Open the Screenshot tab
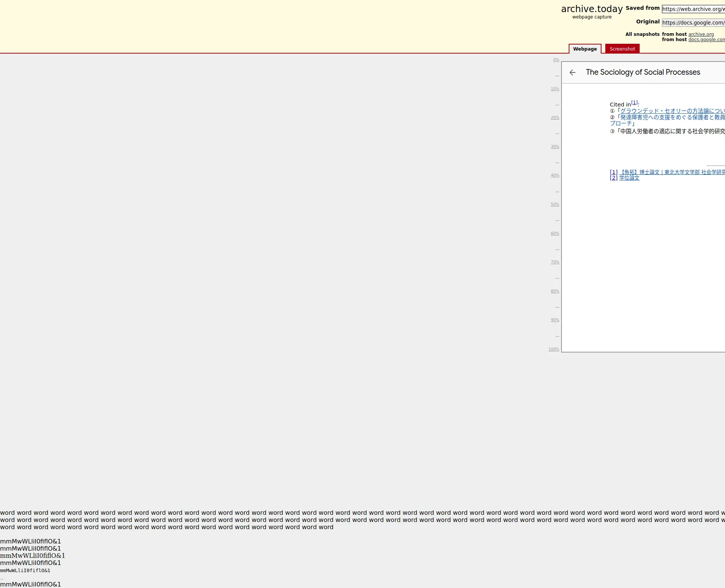 pos(622,49)
